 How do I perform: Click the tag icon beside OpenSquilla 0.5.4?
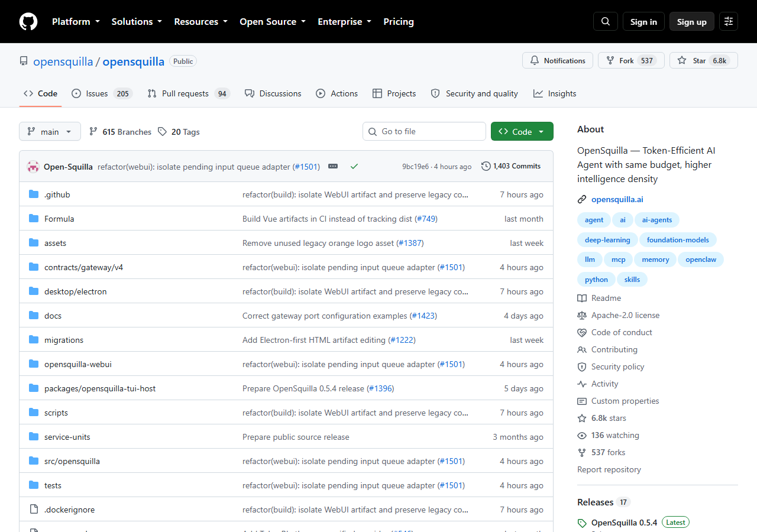[x=582, y=523]
